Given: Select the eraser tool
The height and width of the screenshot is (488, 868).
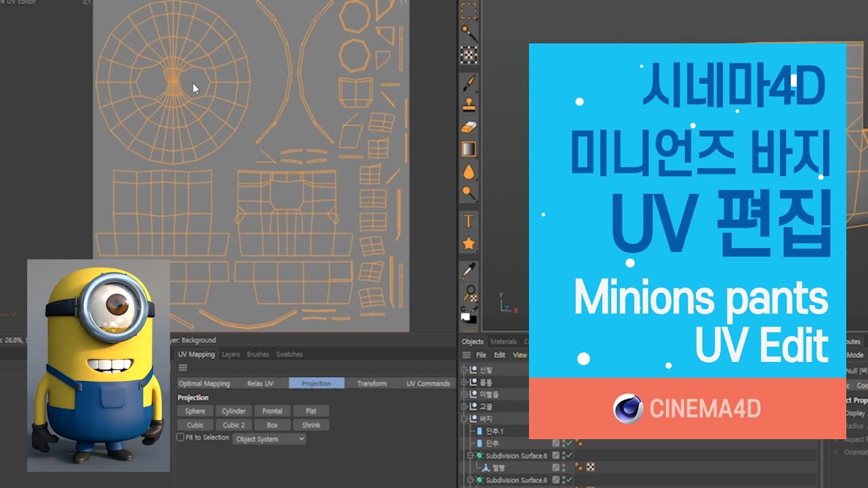Looking at the screenshot, I should coord(469,127).
